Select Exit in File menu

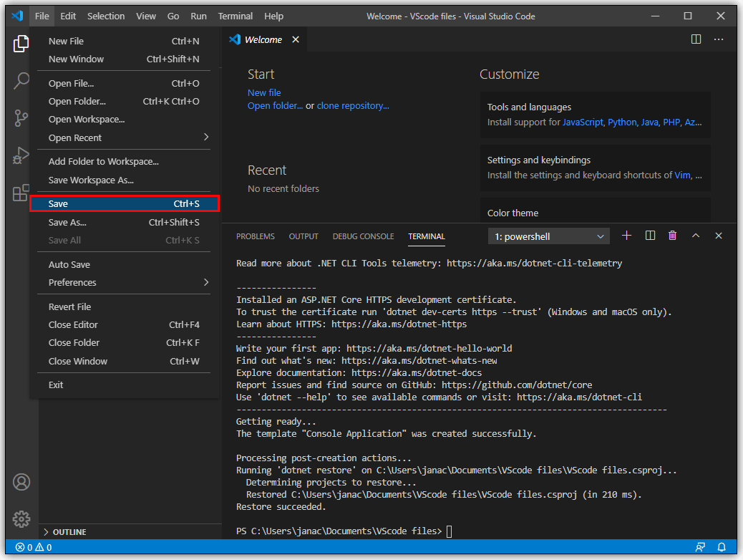(124, 385)
